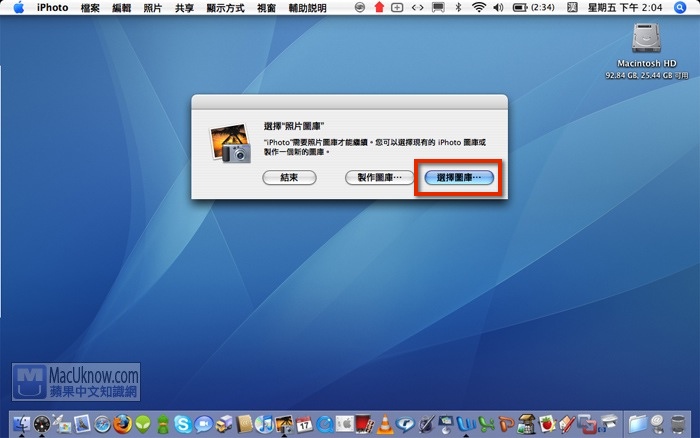This screenshot has height=438, width=700.
Task: Click the Spotlight search icon
Action: 680,7
